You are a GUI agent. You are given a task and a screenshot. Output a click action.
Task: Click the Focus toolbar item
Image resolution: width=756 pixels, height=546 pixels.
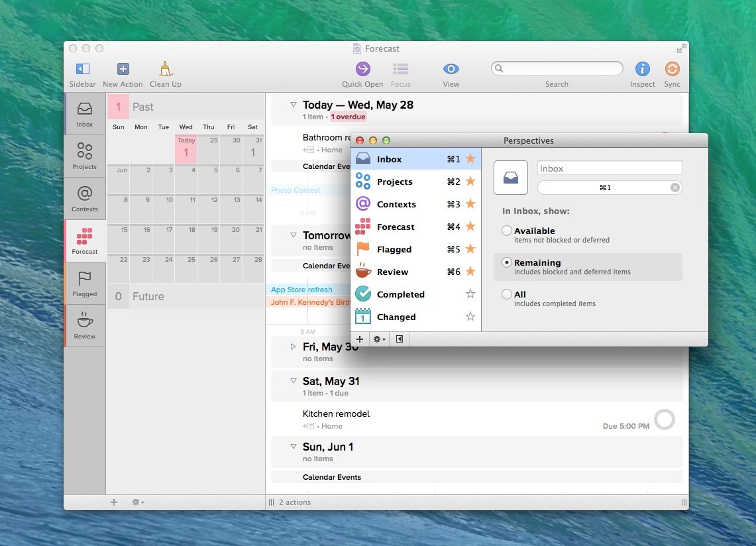(x=401, y=74)
